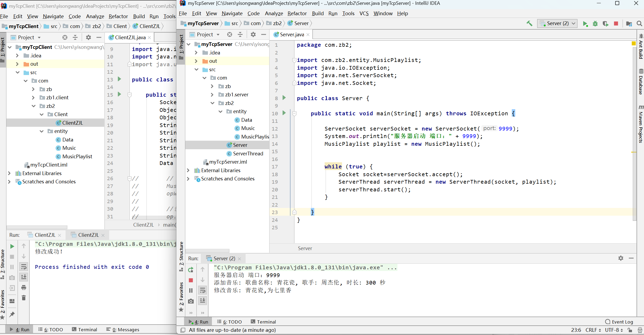
Task: Toggle scroll to end in Server console
Action: (x=203, y=301)
